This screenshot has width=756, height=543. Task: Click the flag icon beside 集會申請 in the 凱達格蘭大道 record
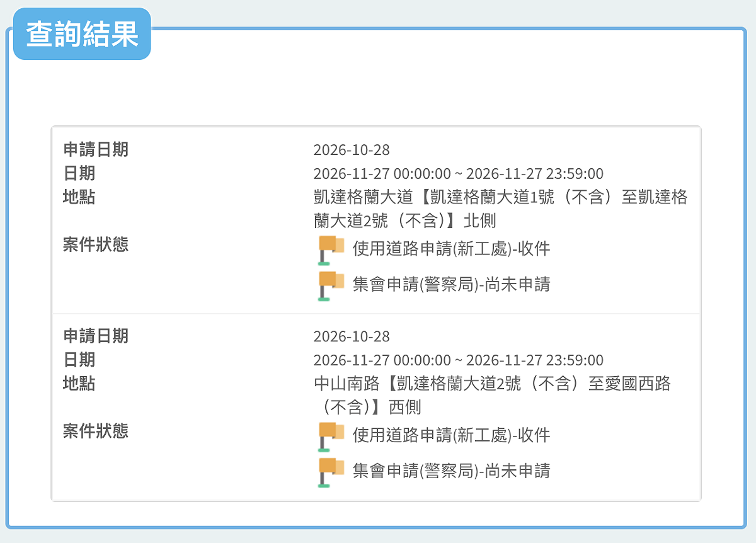[331, 286]
